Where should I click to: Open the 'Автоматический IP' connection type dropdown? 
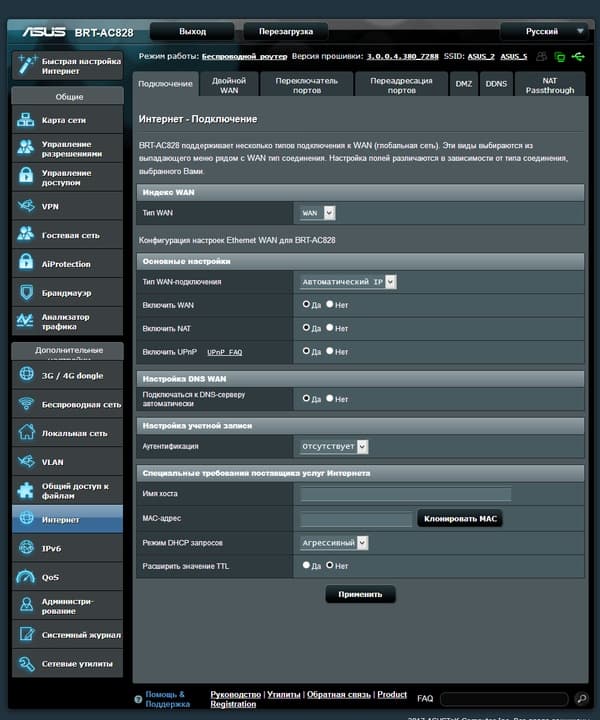(349, 282)
